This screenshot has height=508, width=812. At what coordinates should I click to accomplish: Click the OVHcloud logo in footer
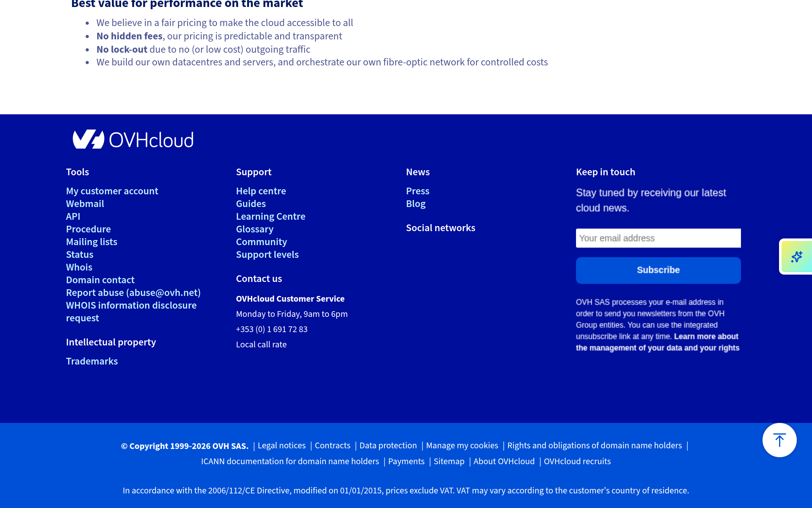(x=133, y=139)
